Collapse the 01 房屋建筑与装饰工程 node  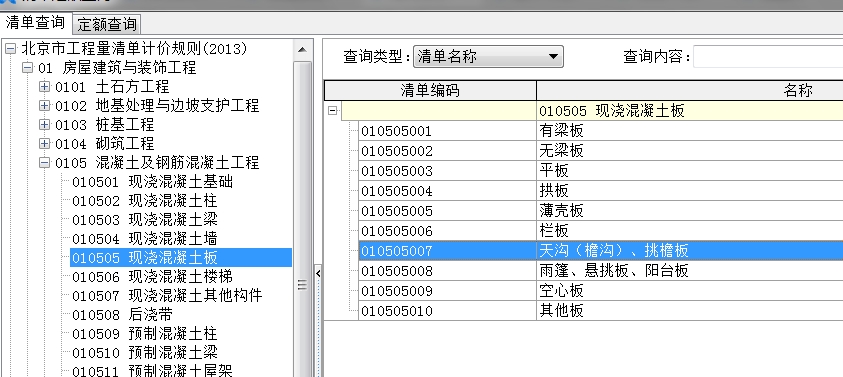point(27,68)
